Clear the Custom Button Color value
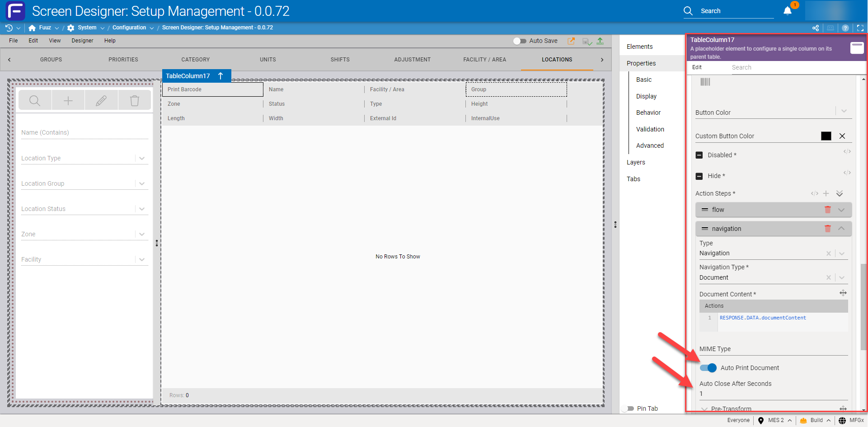 click(x=842, y=136)
